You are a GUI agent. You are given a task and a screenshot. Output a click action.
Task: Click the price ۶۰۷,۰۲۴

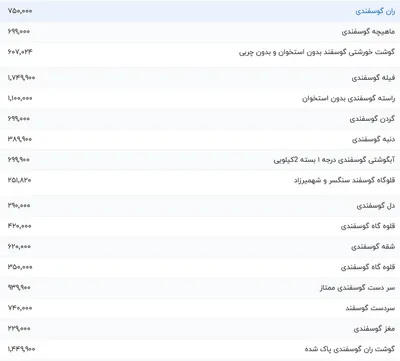(x=20, y=52)
